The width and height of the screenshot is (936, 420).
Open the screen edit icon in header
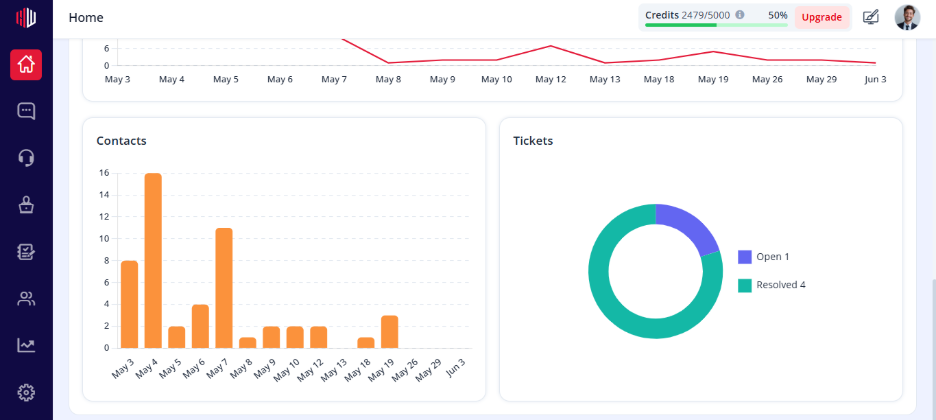point(871,17)
